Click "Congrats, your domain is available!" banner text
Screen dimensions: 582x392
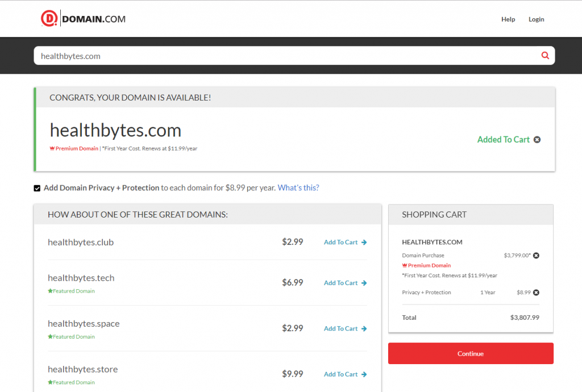click(x=130, y=98)
